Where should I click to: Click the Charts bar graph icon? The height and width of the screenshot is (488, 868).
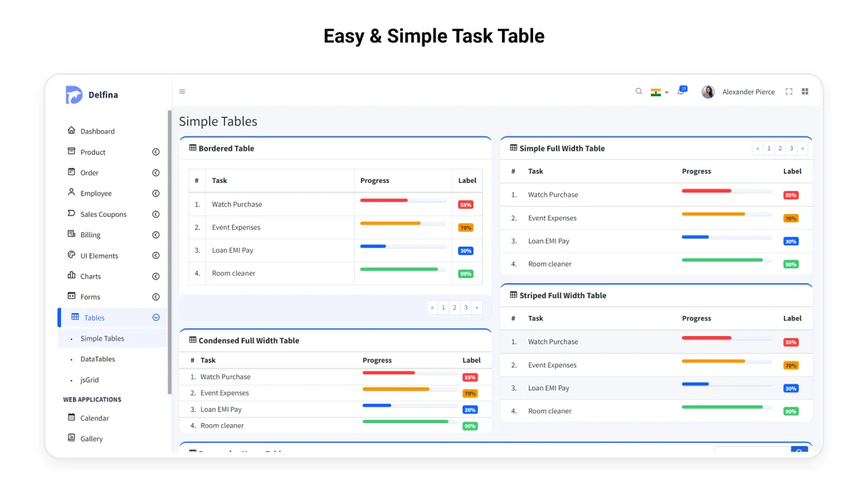click(x=72, y=276)
